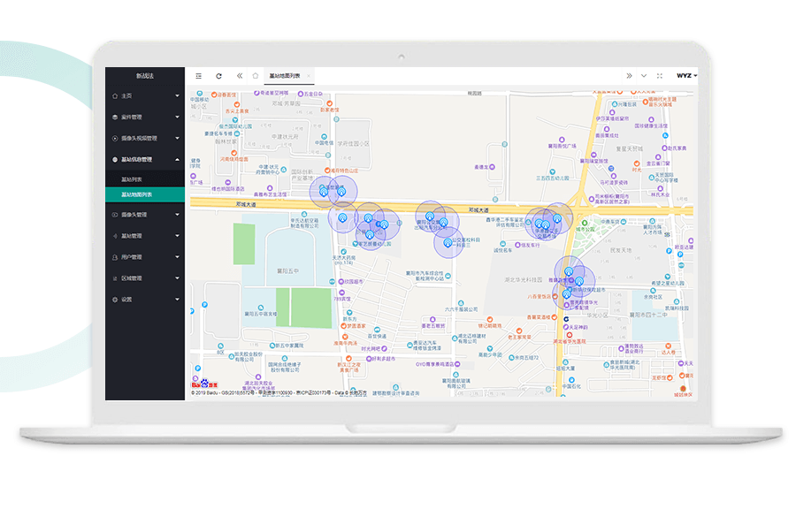Image resolution: width=796 pixels, height=532 pixels.
Task: Click the 邓城大道 road label left of center
Action: point(246,204)
